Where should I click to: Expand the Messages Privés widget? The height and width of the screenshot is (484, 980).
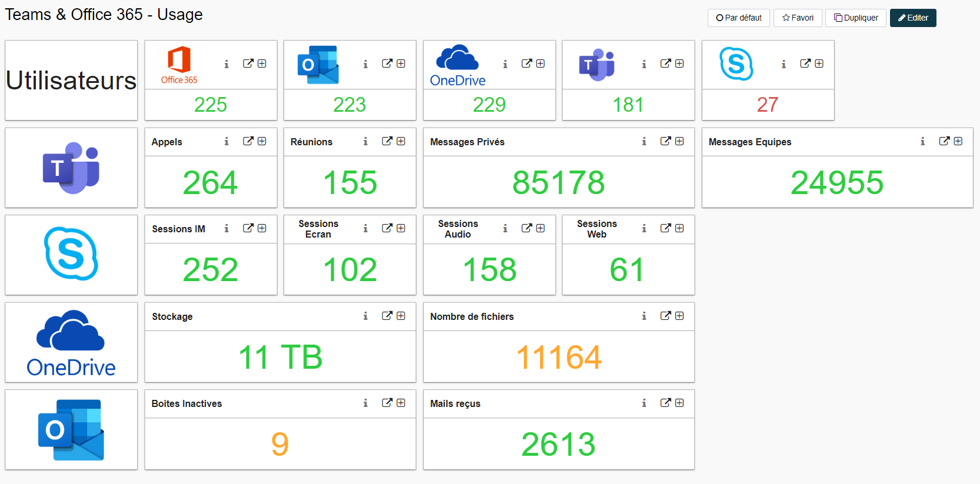click(x=679, y=141)
